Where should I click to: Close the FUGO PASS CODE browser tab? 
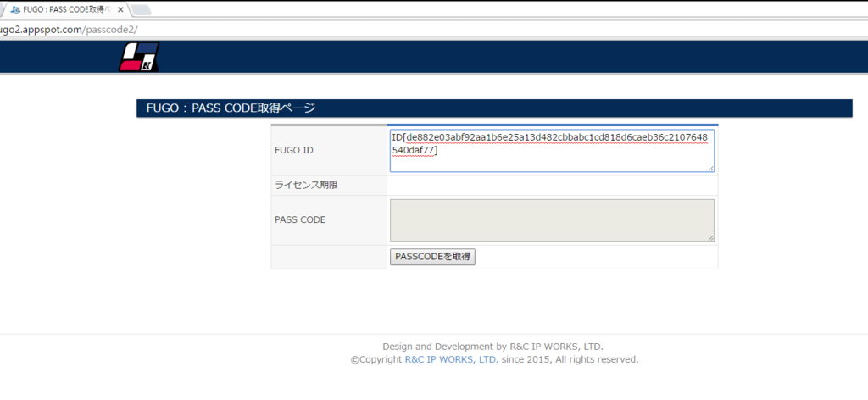(120, 9)
